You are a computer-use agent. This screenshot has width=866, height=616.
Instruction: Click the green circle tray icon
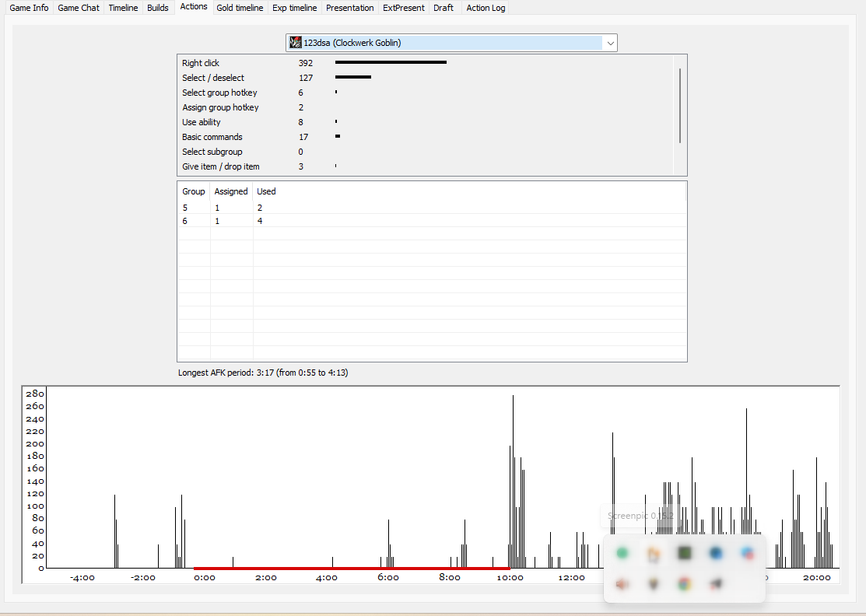[622, 552]
